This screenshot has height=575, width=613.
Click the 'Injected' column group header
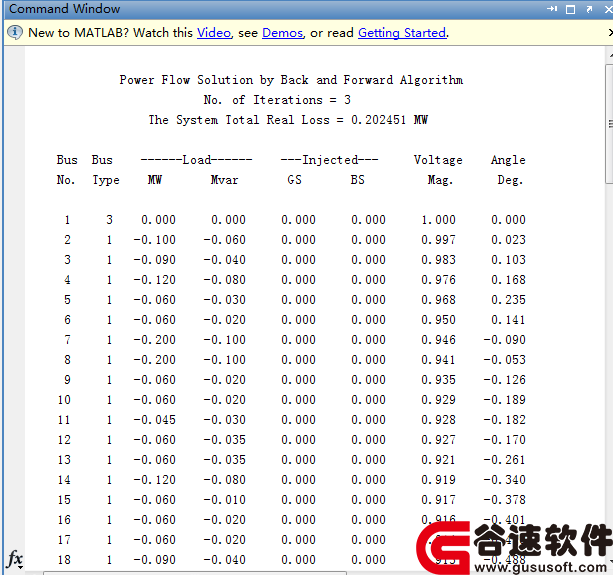coord(330,160)
